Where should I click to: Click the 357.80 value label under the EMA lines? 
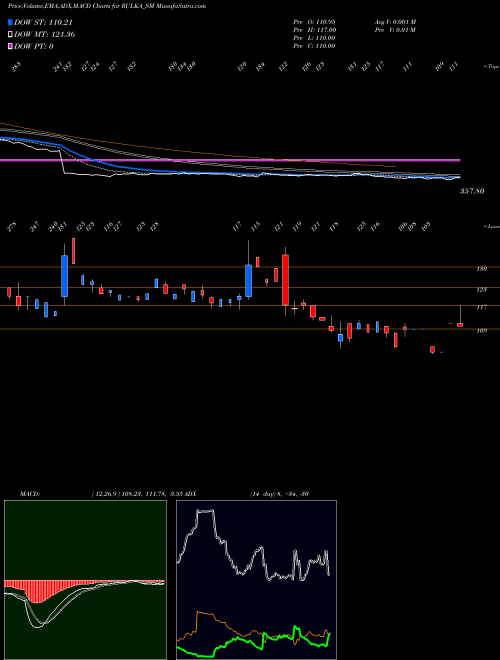[472, 191]
